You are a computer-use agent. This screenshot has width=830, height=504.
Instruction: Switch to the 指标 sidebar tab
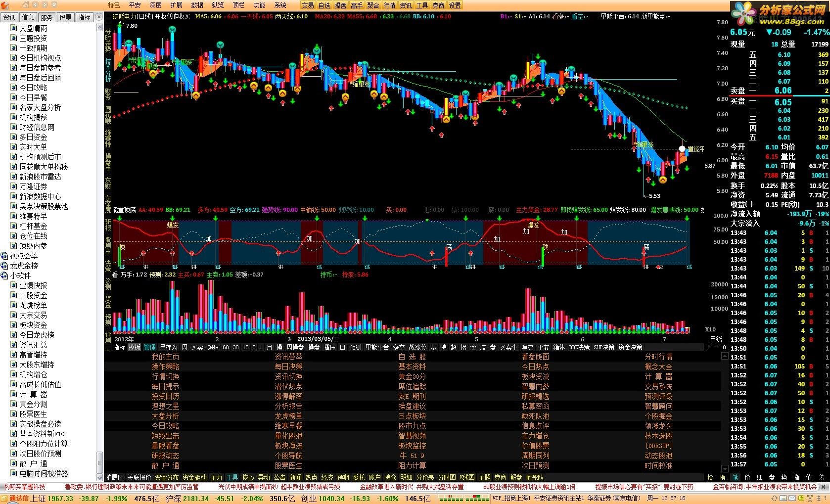(x=84, y=17)
